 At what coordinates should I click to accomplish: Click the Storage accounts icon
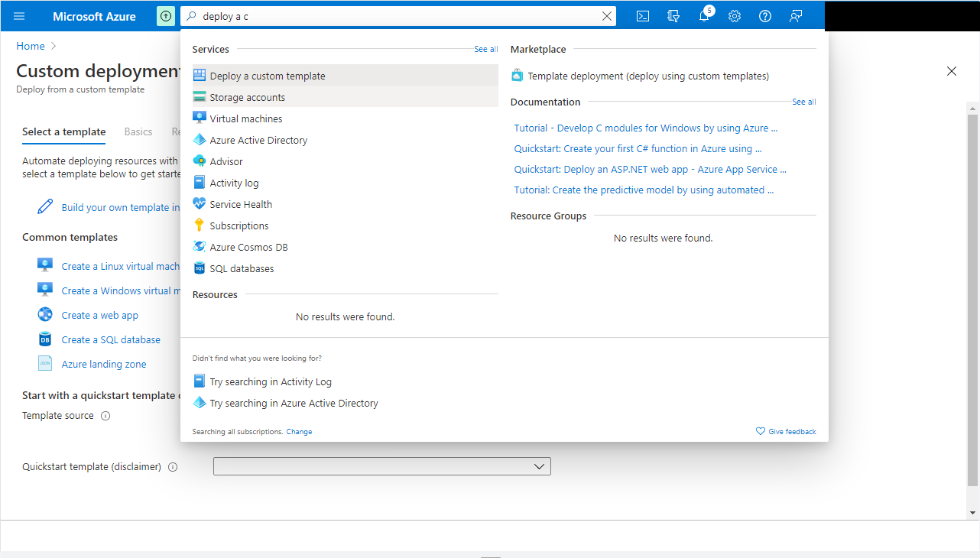coord(200,97)
